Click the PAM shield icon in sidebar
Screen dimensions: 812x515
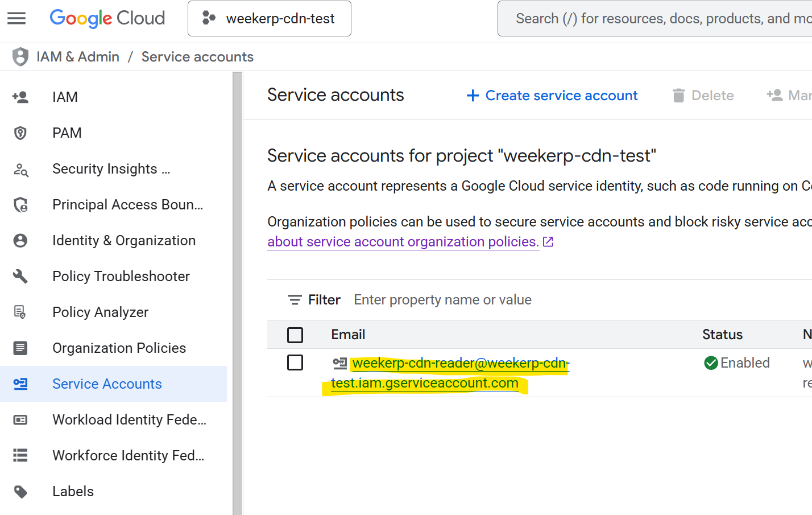click(20, 133)
